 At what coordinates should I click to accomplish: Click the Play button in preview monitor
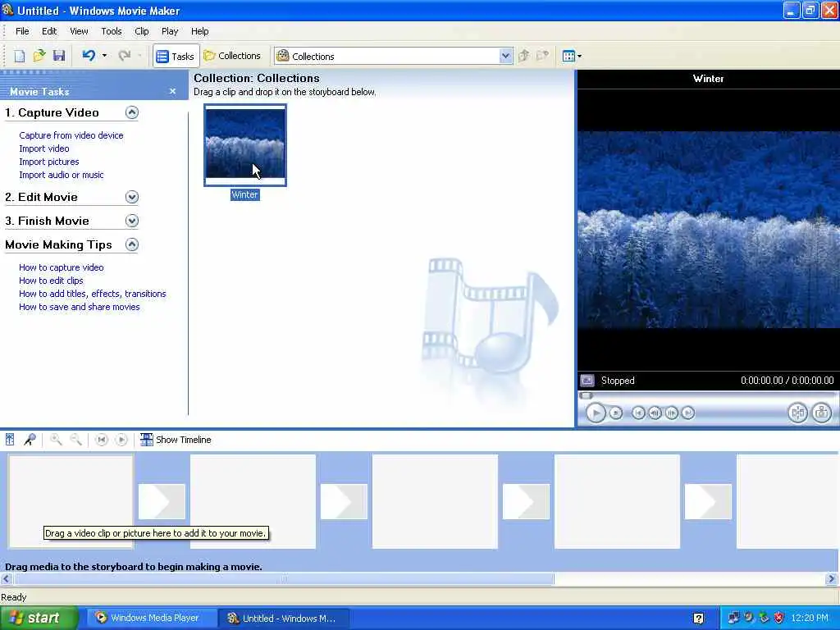[x=596, y=413]
